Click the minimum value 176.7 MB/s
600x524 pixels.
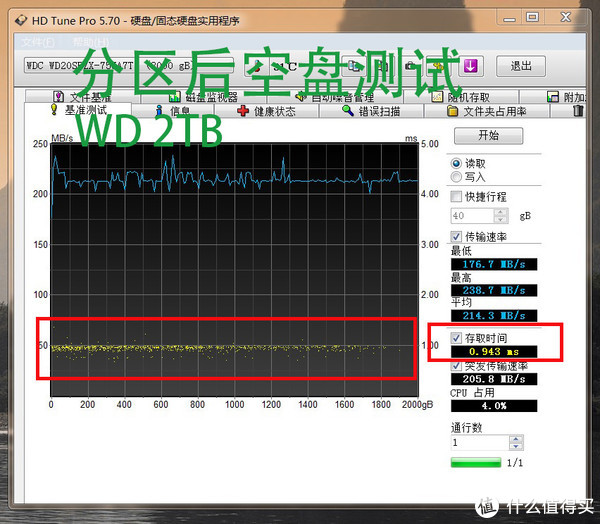[494, 264]
